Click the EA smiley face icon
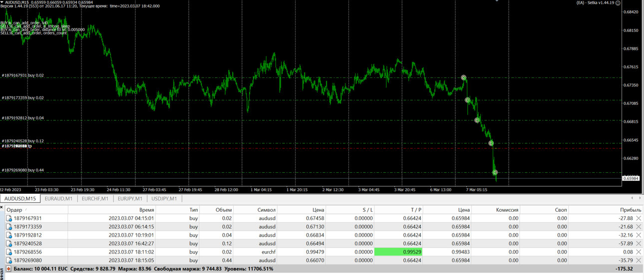The height and width of the screenshot is (280, 644). (x=618, y=2)
